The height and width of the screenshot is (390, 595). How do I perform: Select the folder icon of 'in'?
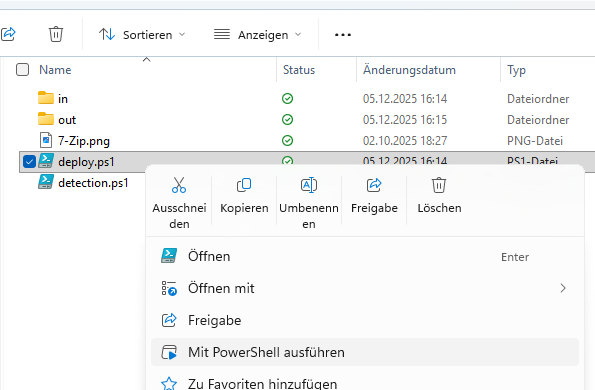(x=46, y=98)
